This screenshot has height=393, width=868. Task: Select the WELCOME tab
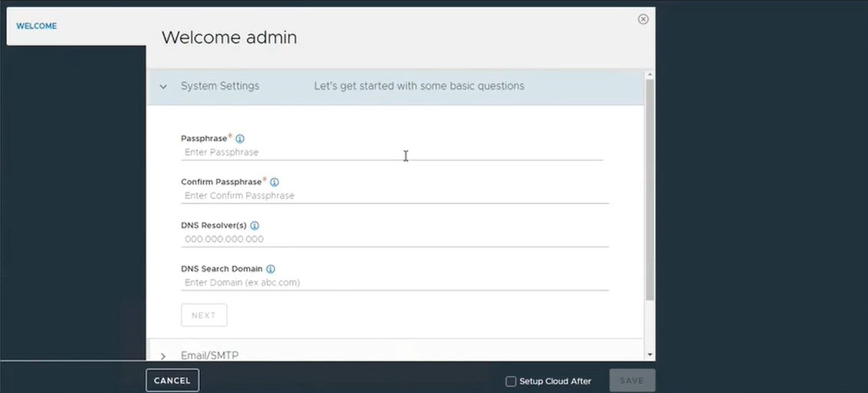(37, 26)
